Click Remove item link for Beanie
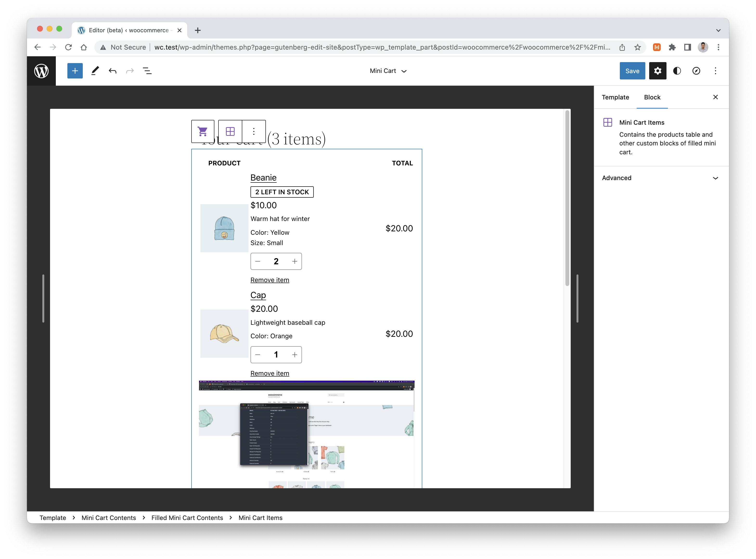 270,279
